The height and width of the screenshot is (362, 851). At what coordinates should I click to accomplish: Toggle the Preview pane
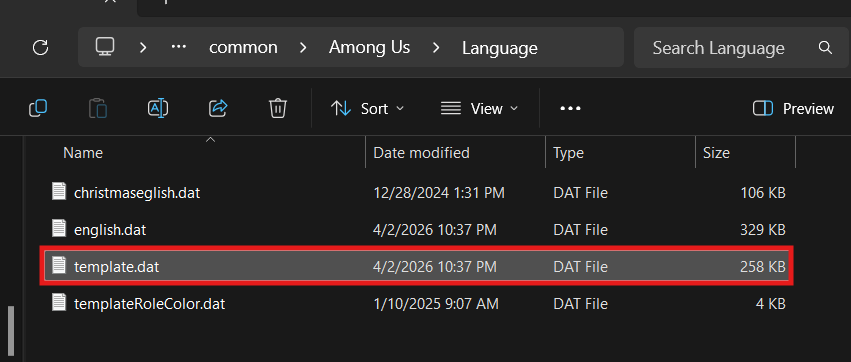pyautogui.click(x=793, y=109)
